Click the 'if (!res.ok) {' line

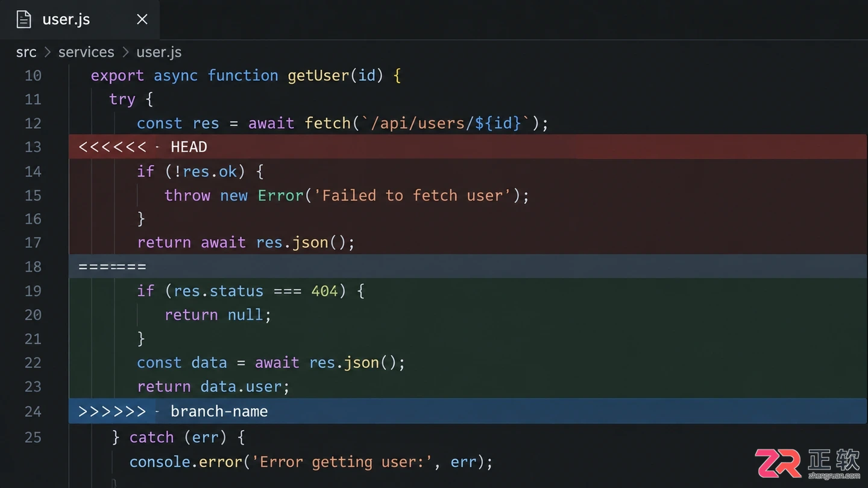pos(200,172)
